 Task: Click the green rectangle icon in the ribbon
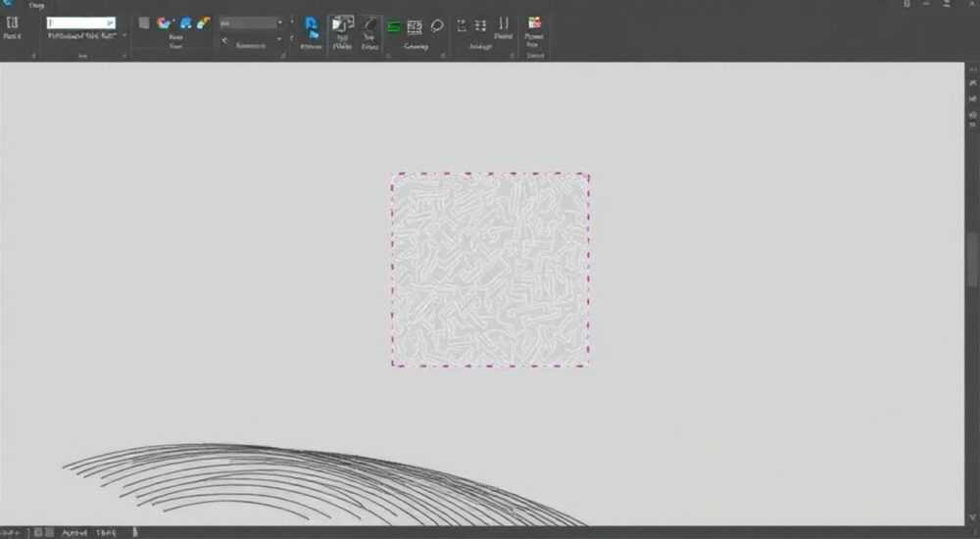click(x=394, y=26)
